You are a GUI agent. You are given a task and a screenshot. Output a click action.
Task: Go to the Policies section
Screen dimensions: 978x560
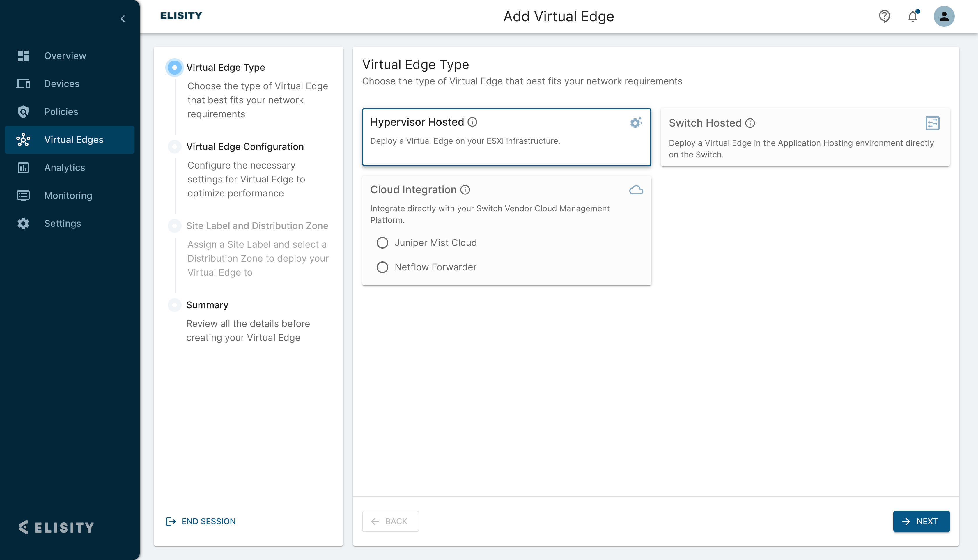point(69,111)
